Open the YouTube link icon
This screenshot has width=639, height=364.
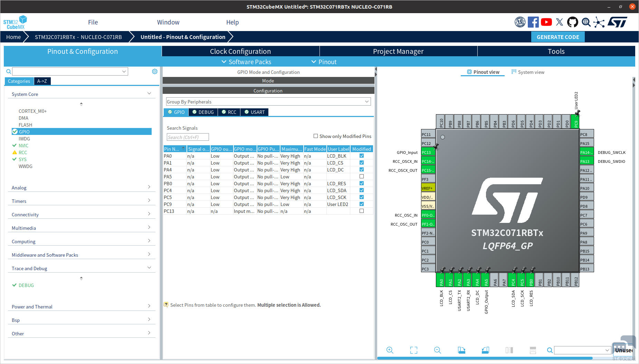click(546, 22)
